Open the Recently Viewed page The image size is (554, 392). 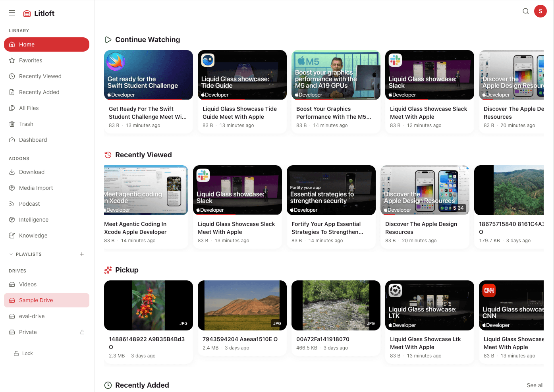coord(46,76)
